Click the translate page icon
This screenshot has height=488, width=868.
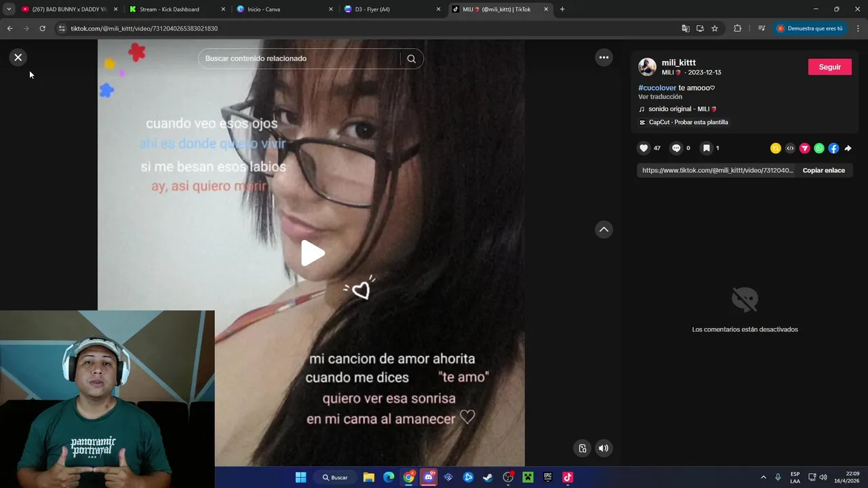pyautogui.click(x=686, y=28)
